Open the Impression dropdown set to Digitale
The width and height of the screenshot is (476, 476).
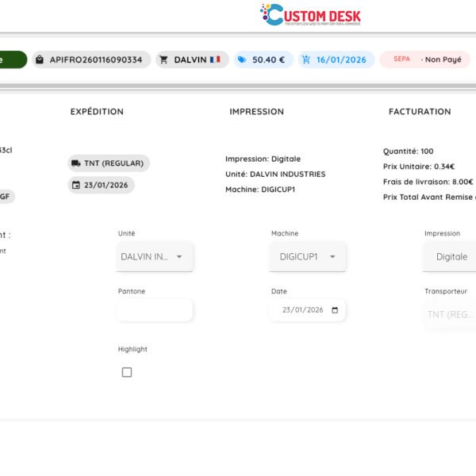pyautogui.click(x=451, y=257)
